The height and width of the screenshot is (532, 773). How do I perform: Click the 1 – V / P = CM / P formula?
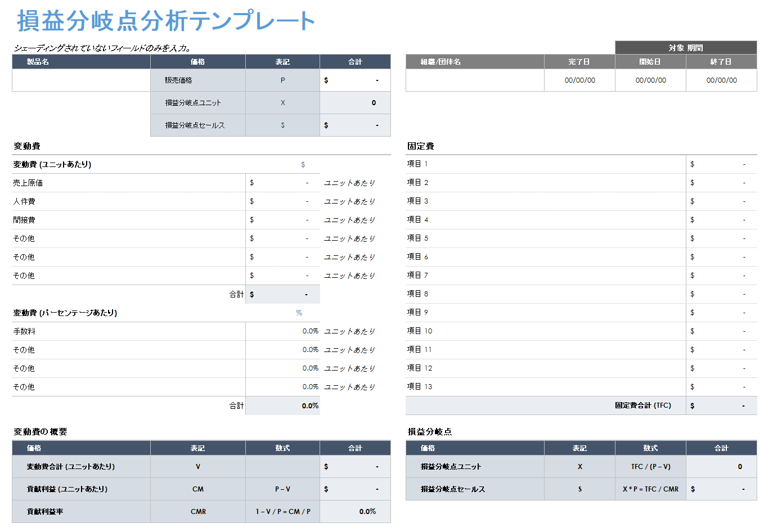click(x=283, y=512)
